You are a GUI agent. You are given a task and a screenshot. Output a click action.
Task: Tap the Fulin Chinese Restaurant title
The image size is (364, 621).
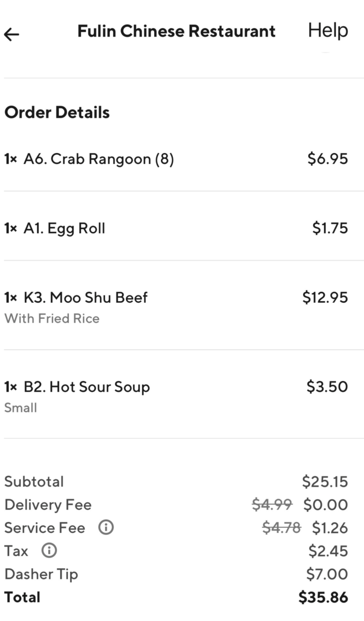tap(176, 31)
